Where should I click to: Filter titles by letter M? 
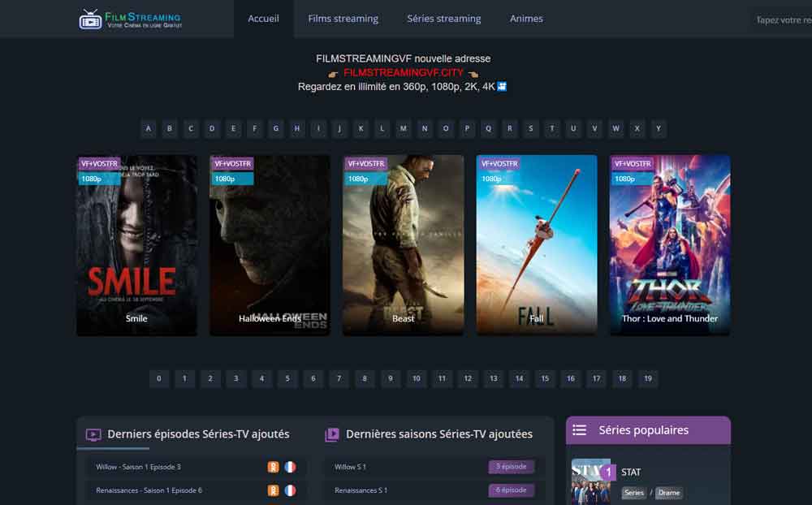[403, 128]
